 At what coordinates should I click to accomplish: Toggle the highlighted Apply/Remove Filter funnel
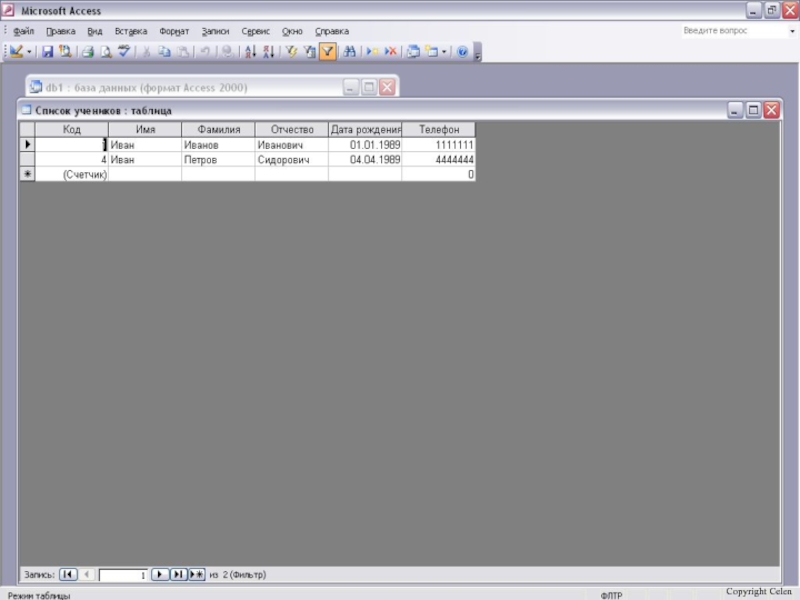[328, 52]
